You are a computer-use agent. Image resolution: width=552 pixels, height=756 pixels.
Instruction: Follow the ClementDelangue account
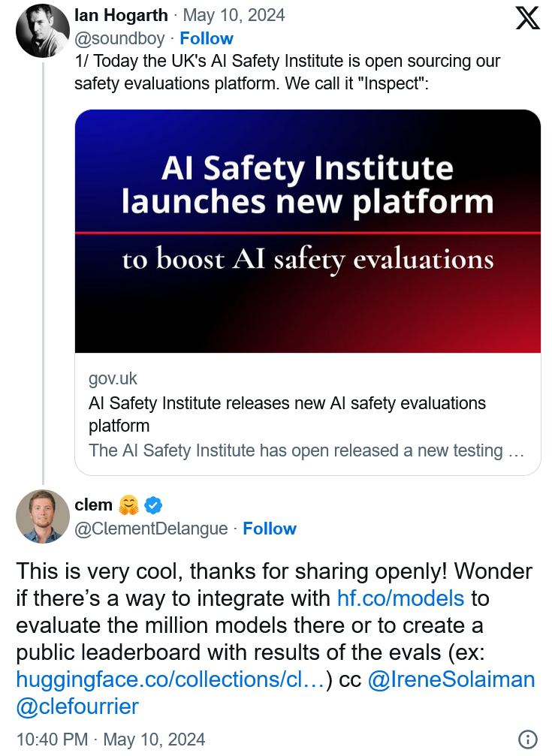pyautogui.click(x=270, y=529)
